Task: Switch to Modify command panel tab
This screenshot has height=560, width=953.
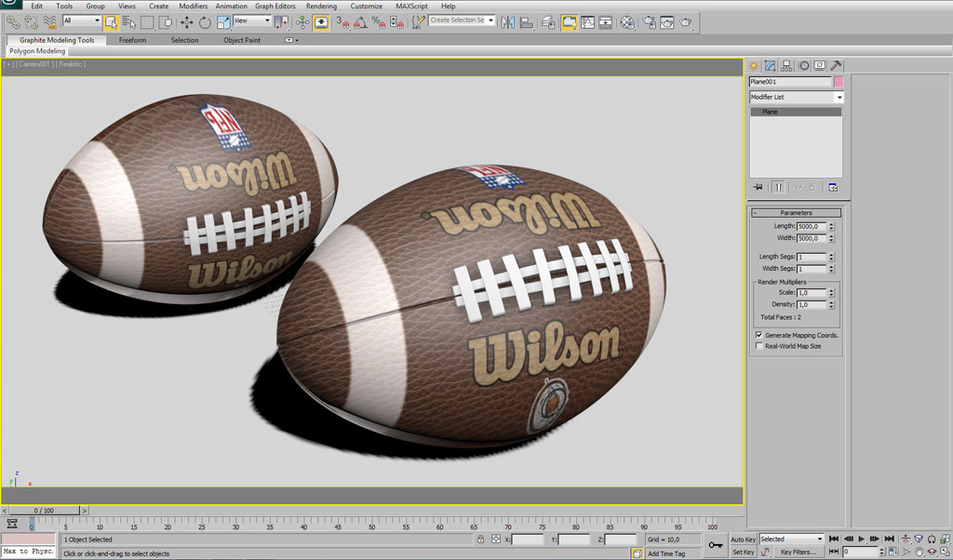Action: pos(770,66)
